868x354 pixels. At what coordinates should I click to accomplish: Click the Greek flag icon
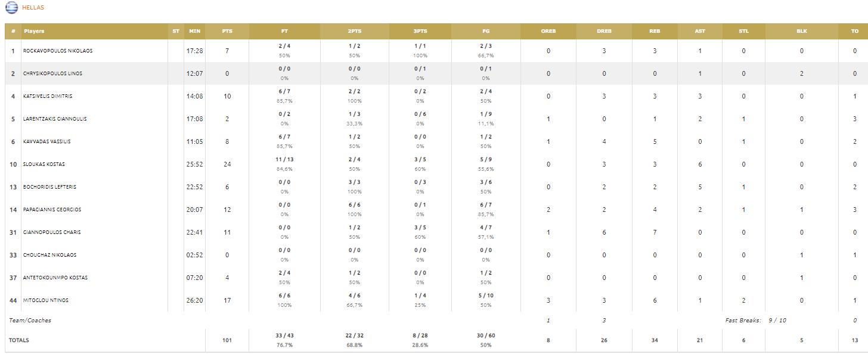[12, 8]
